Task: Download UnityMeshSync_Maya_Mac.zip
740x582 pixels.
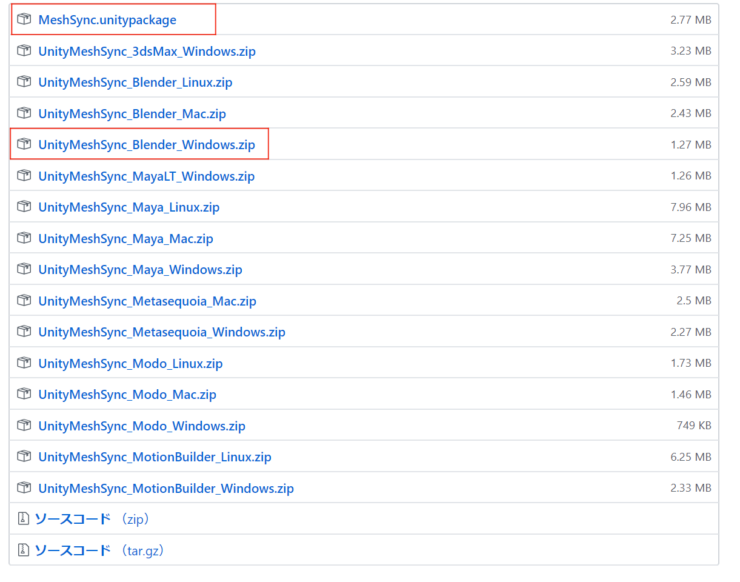Action: click(125, 239)
